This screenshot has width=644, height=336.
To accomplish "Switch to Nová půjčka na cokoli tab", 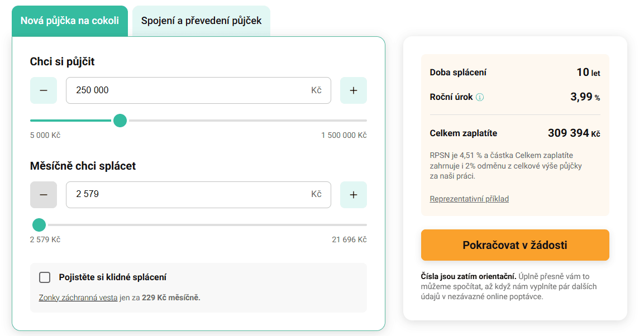I will [70, 21].
